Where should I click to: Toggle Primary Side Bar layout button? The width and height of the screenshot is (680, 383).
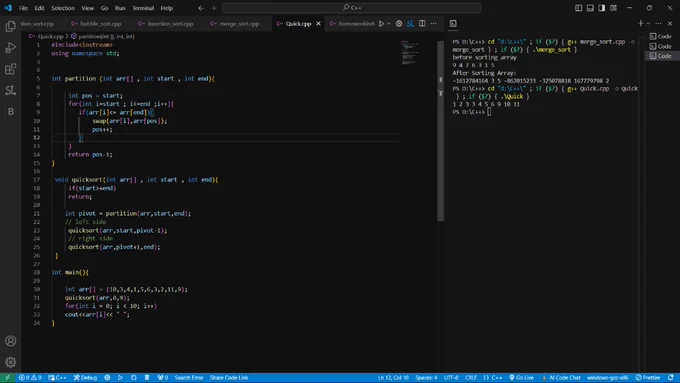click(x=579, y=8)
